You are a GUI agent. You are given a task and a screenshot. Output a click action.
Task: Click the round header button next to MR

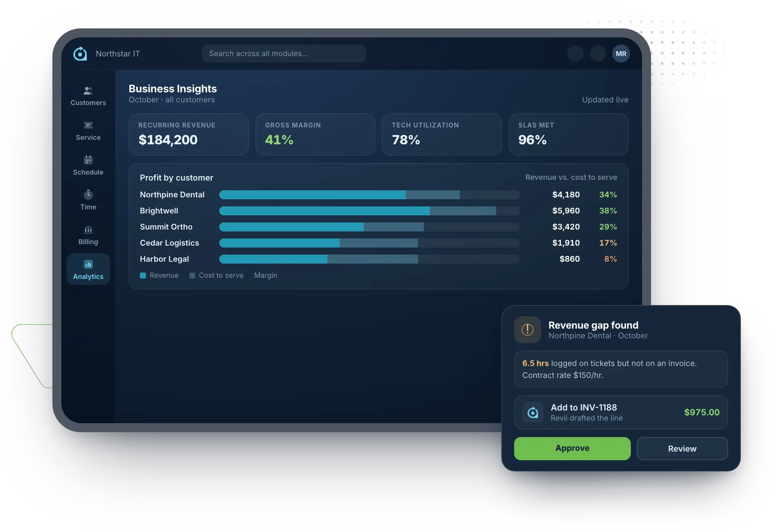point(598,53)
